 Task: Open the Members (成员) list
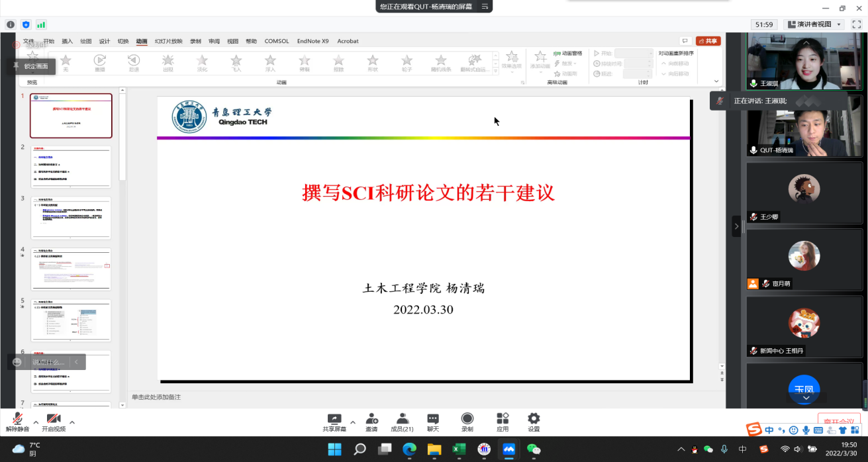(402, 422)
